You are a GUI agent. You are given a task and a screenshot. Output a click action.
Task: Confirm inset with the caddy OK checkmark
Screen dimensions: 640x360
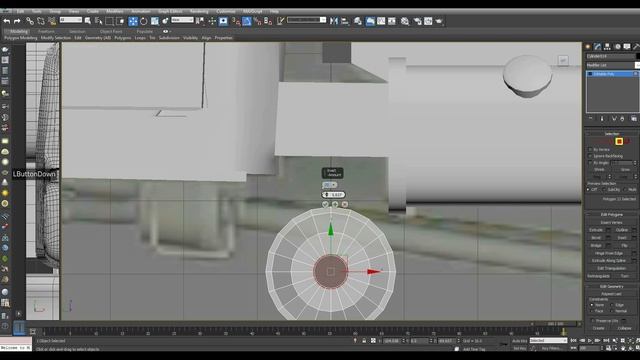point(325,204)
